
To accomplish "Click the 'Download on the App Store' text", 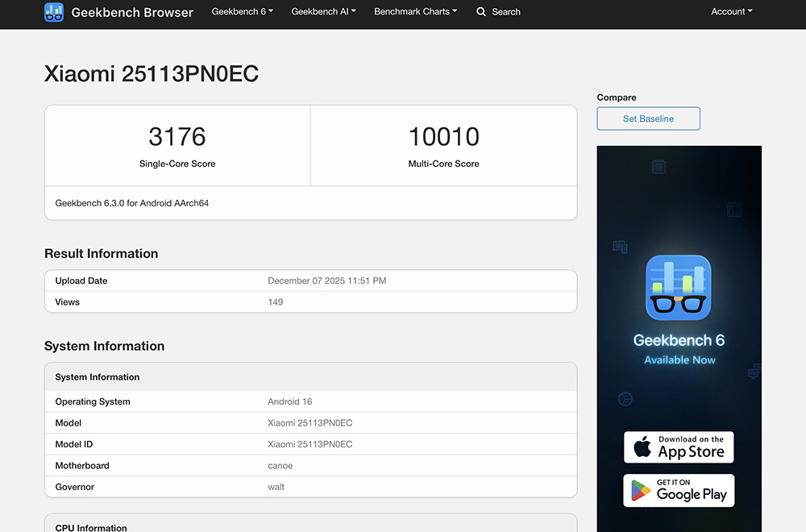I will tap(691, 447).
